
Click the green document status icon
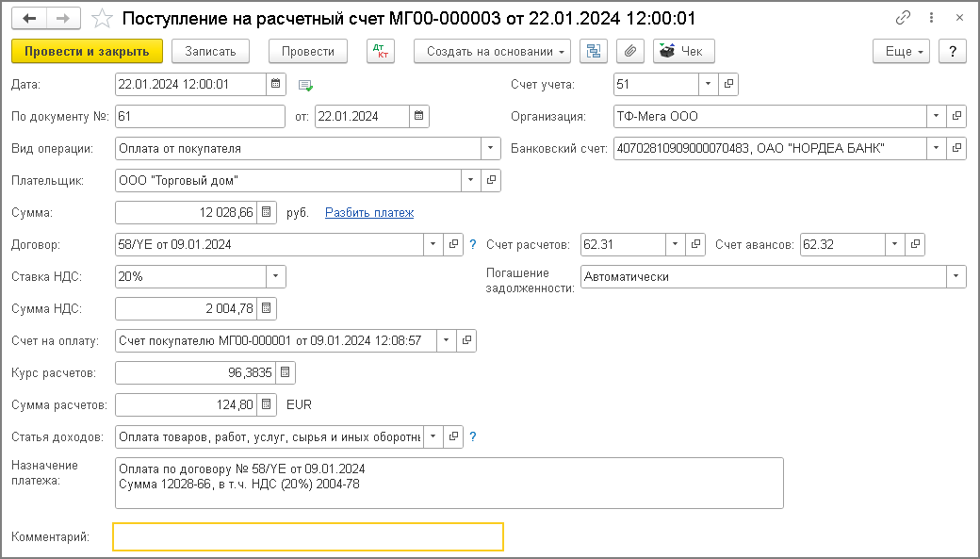[x=305, y=85]
